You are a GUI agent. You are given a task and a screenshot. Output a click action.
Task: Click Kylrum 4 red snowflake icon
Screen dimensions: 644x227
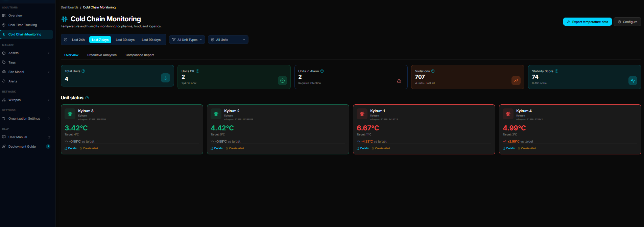pyautogui.click(x=508, y=114)
